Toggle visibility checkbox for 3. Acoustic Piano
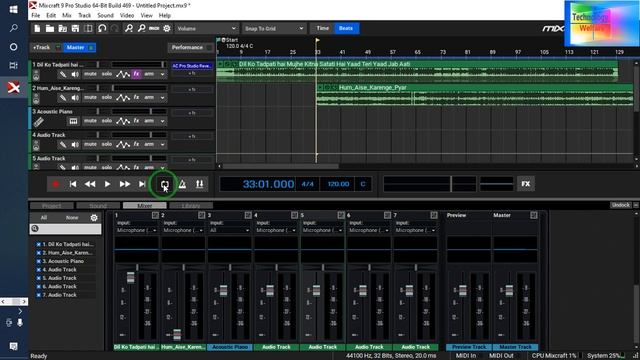The width and height of the screenshot is (640, 360). pos(39,261)
